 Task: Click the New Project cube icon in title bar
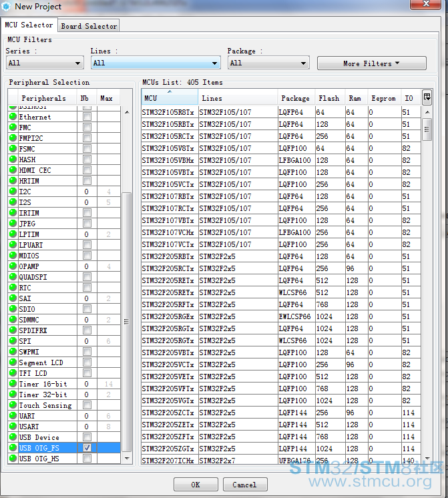coord(7,7)
